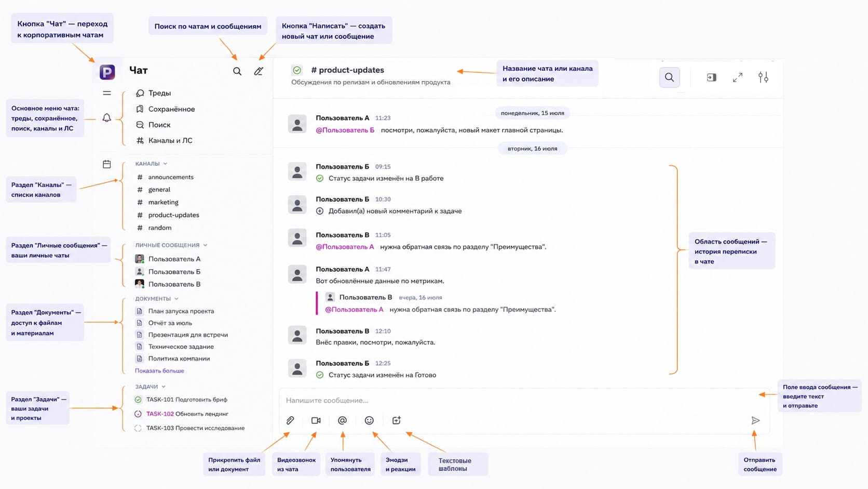Click the @ mention user icon
Screen dimensions: 868x489
pyautogui.click(x=342, y=420)
